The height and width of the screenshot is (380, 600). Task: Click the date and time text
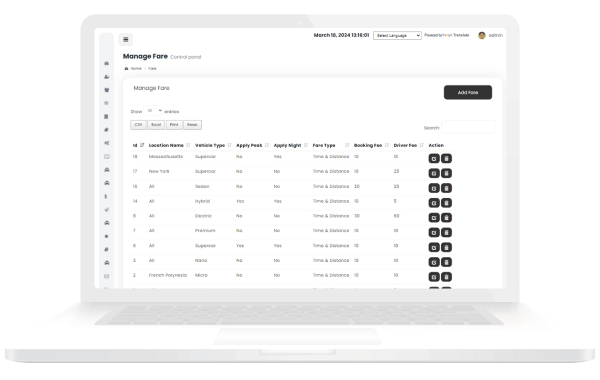[341, 35]
